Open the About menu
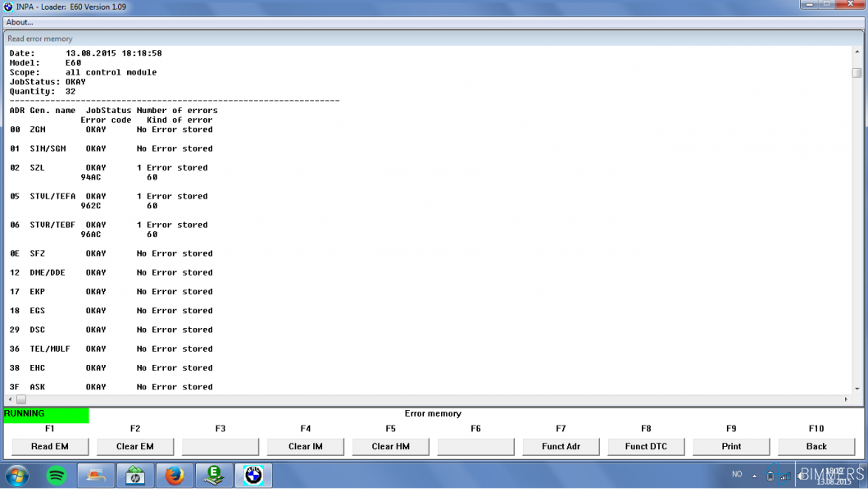This screenshot has width=868, height=492. pyautogui.click(x=20, y=22)
